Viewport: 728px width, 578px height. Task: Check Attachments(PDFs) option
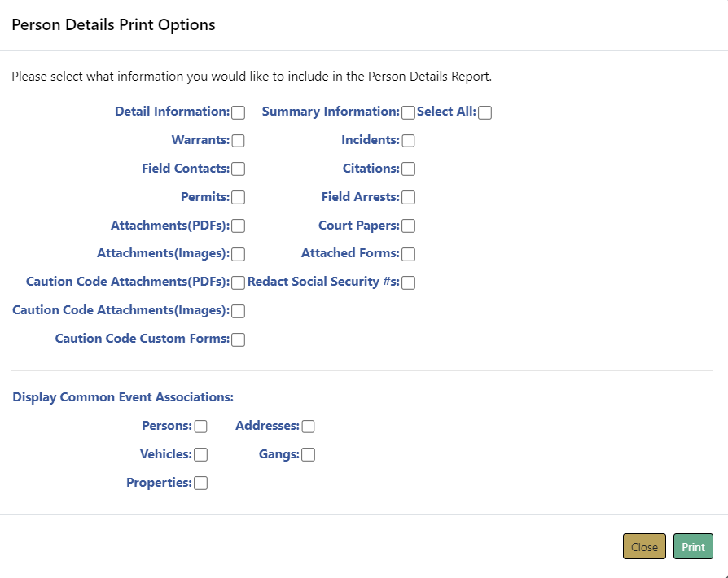(x=239, y=226)
